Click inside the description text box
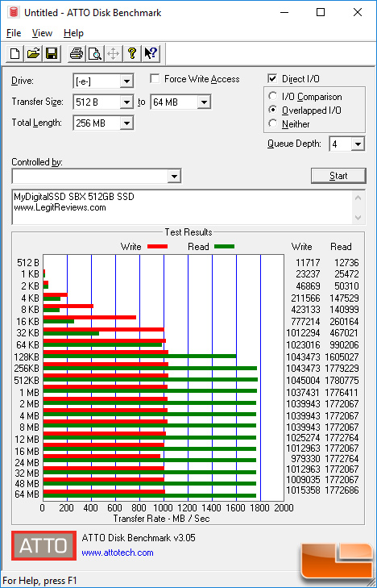The width and height of the screenshot is (377, 588). coord(182,207)
